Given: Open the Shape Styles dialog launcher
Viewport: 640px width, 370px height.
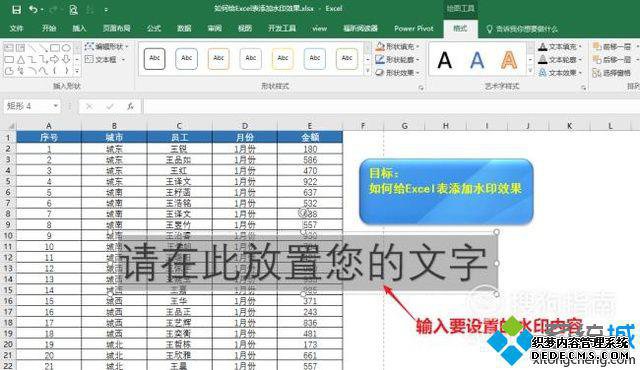Looking at the screenshot, I should coord(421,87).
